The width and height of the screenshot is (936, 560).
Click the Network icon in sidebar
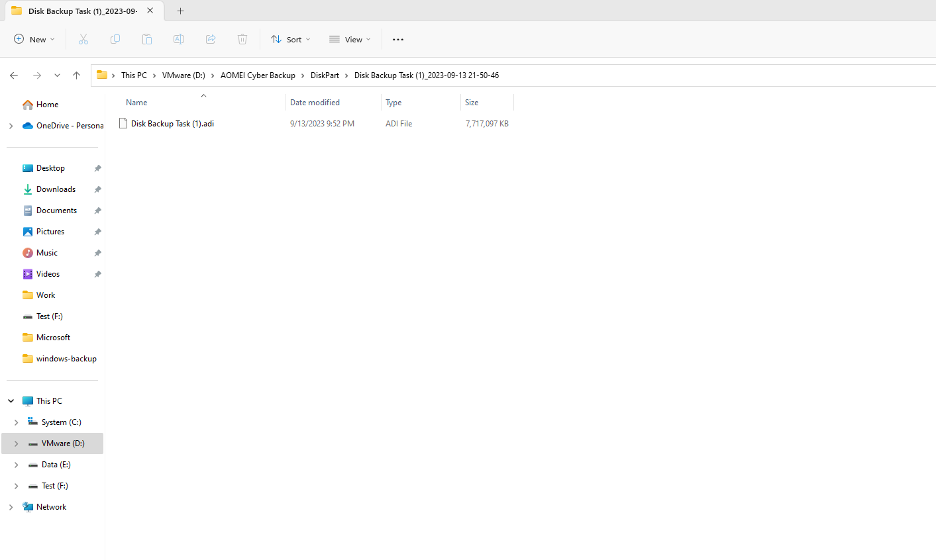28,507
